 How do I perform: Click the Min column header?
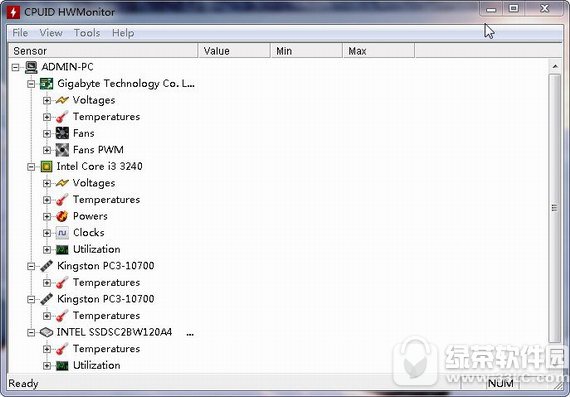307,51
